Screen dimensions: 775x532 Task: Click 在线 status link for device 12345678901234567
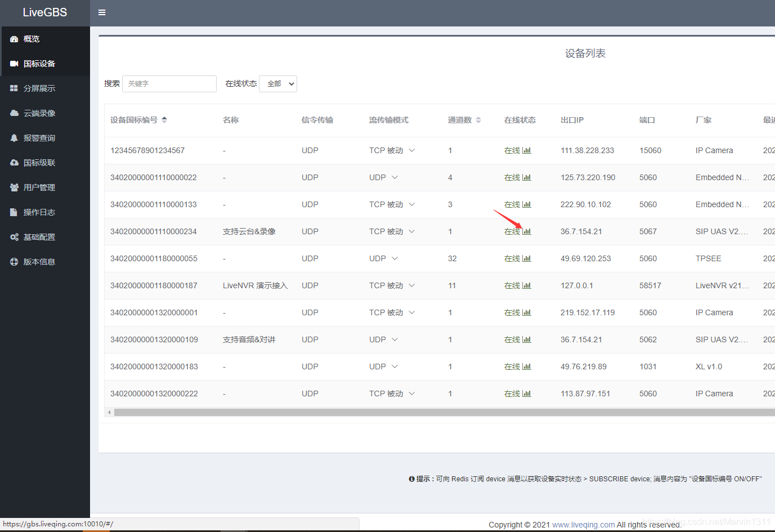[512, 150]
